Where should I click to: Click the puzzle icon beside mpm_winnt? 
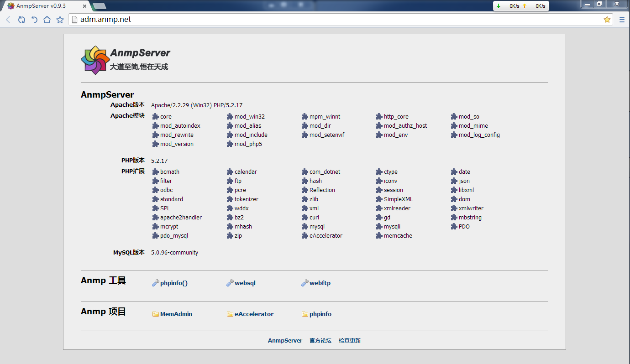(x=305, y=117)
